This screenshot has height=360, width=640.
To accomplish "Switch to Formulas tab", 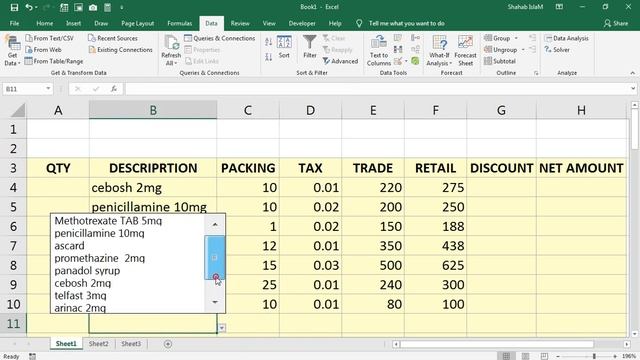I will click(180, 23).
